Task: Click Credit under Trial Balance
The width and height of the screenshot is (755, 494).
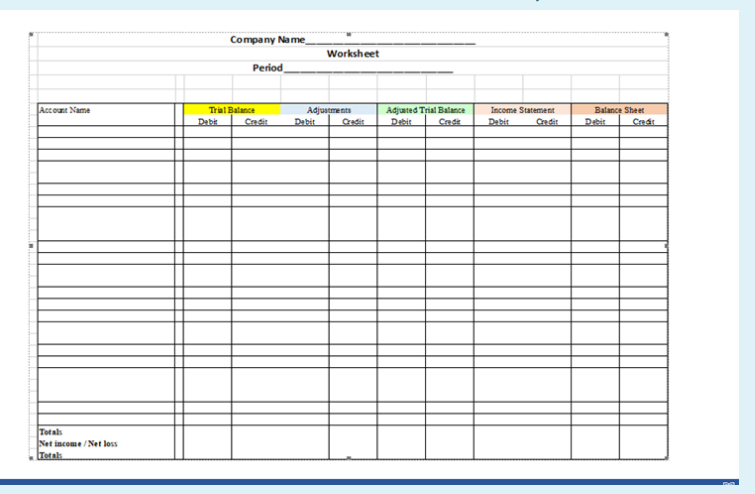Action: [256, 121]
